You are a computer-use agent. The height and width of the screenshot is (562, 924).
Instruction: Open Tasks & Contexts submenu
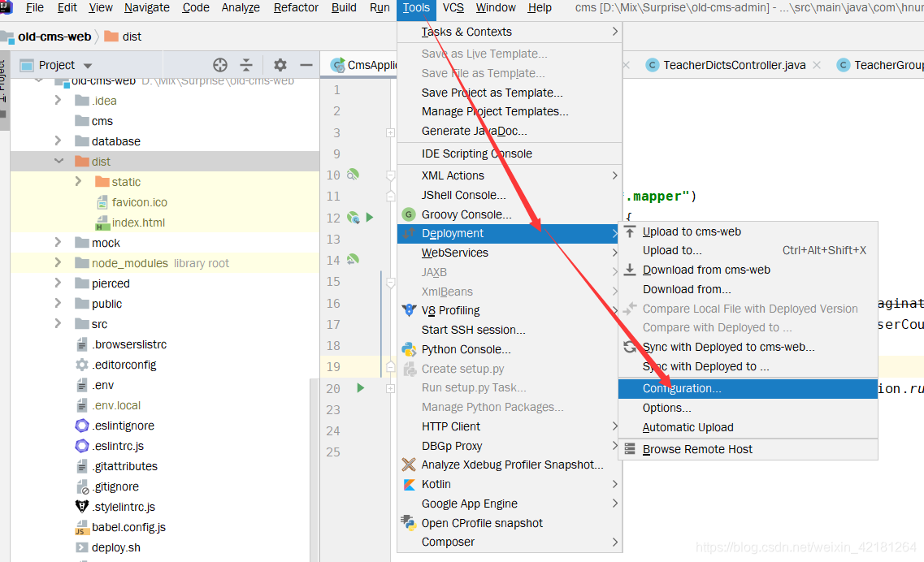point(510,32)
